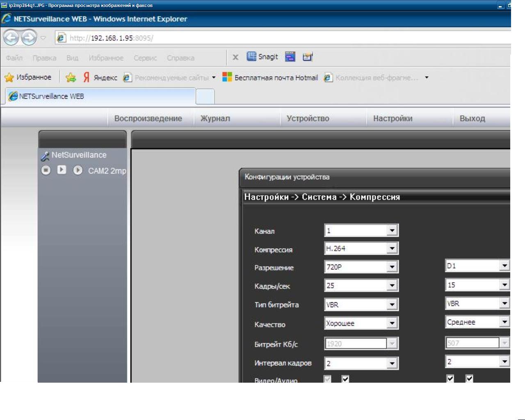The image size is (525, 420).
Task: Click the NetSurveillance wrench icon
Action: pos(45,156)
